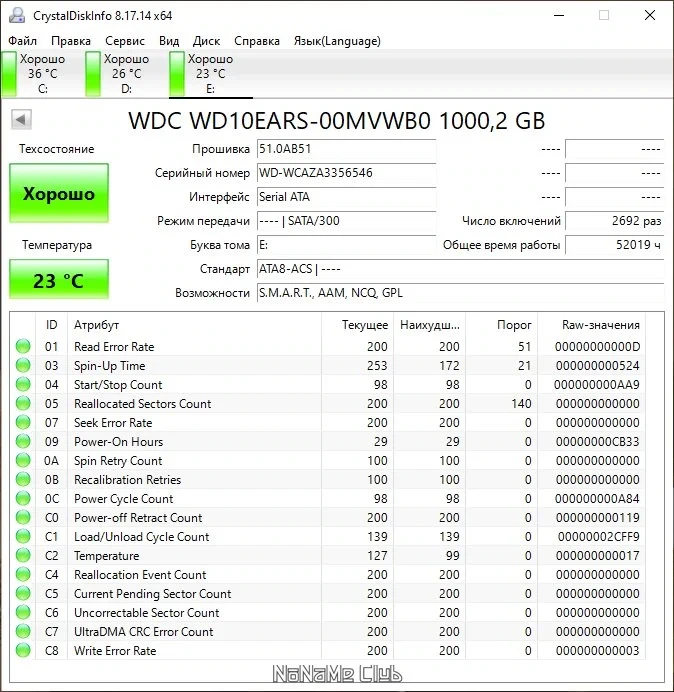Viewport: 674px width, 692px height.
Task: Click the Temperature row current value 127
Action: pyautogui.click(x=377, y=556)
